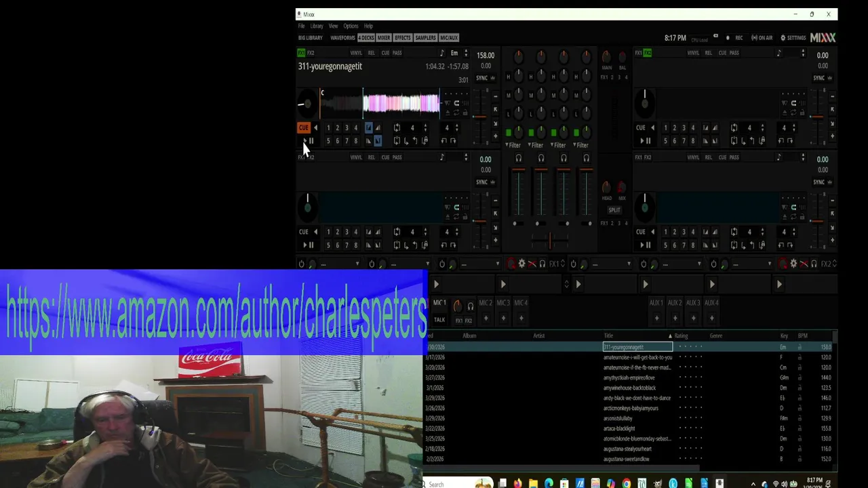Toggle keylock padlock on 311-youregonnagetit deck
The height and width of the screenshot is (488, 868).
(x=465, y=112)
